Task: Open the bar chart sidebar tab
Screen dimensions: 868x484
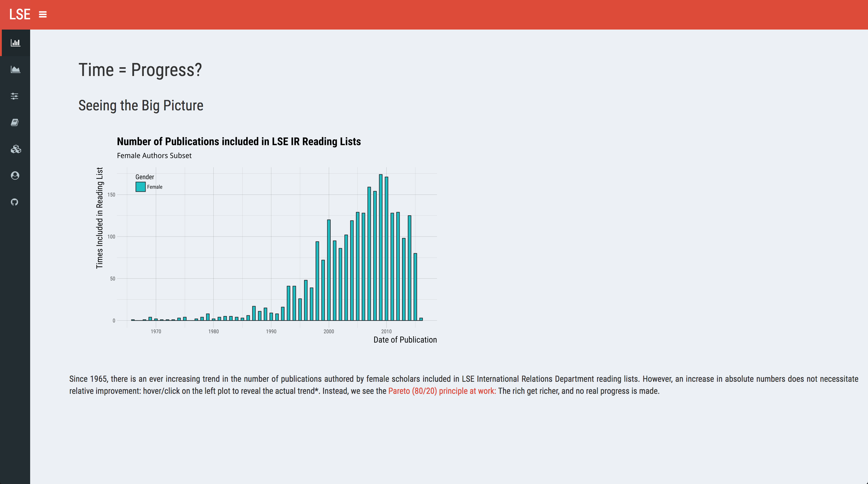Action: (15, 43)
